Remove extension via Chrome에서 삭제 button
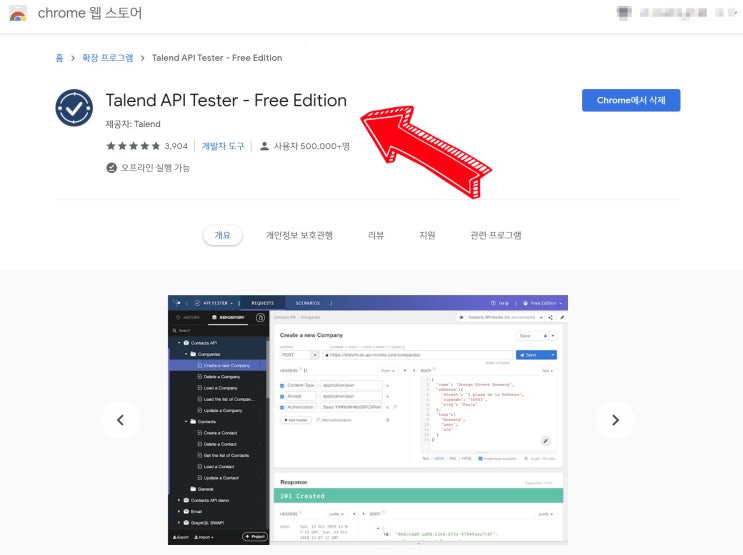 pos(631,100)
